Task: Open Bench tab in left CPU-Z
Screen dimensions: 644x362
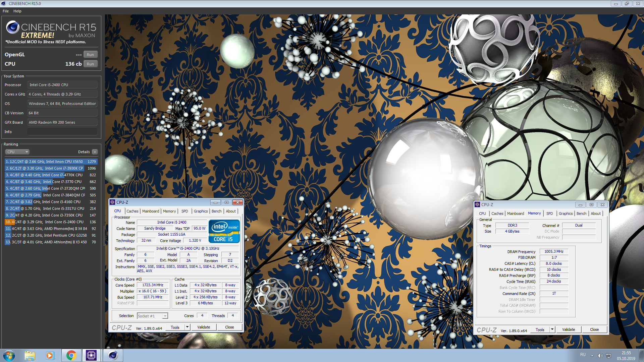Action: 217,211
